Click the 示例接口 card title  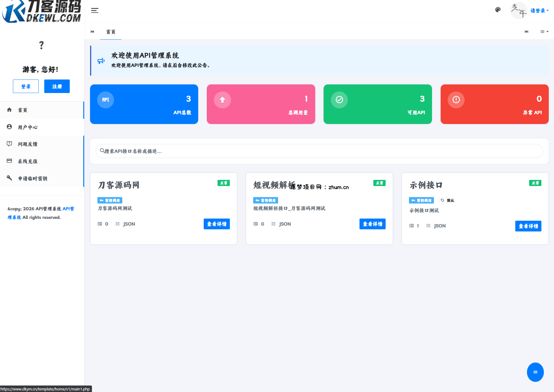426,185
